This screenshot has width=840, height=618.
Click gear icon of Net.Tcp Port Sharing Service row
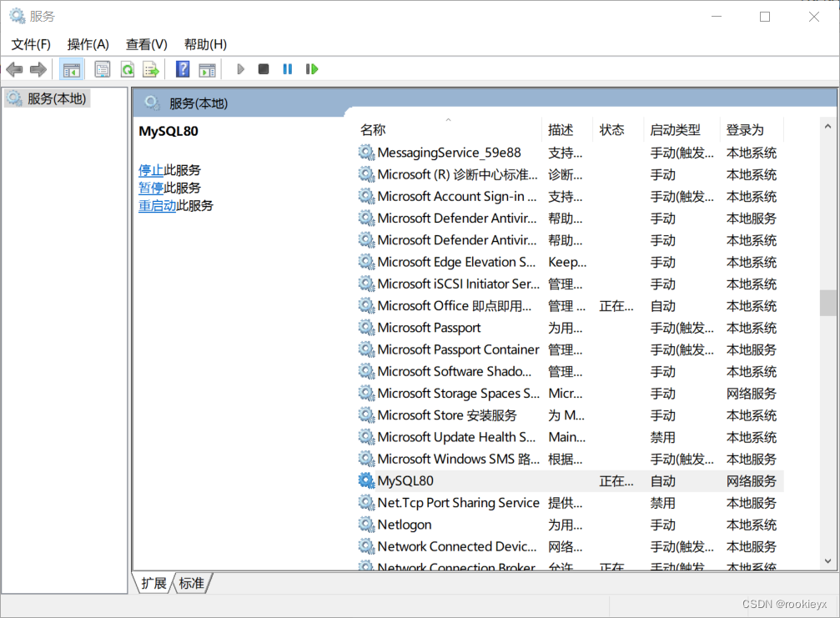[366, 502]
